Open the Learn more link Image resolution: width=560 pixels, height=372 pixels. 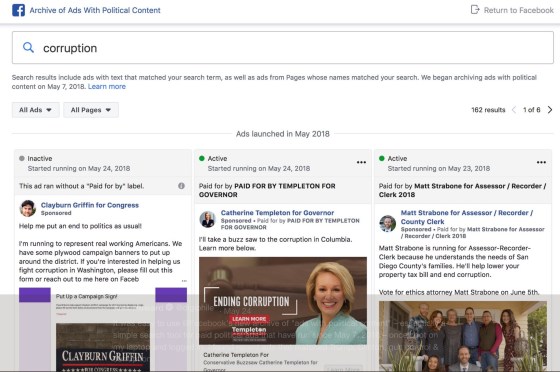pyautogui.click(x=107, y=86)
